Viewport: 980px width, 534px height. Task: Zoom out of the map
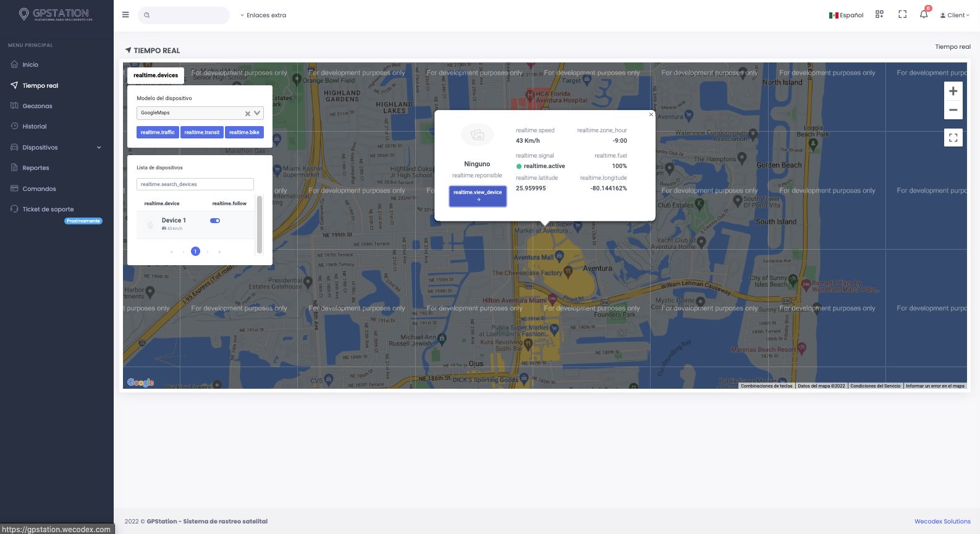(953, 110)
